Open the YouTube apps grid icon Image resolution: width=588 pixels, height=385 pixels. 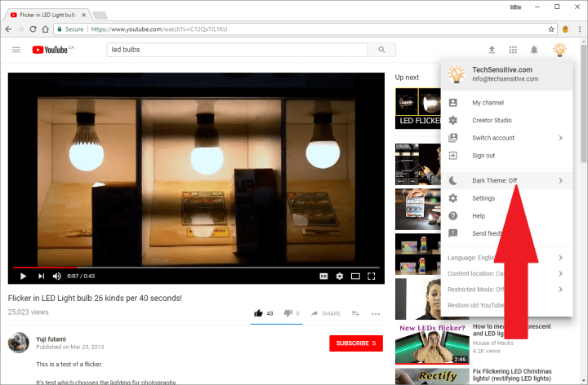[513, 50]
